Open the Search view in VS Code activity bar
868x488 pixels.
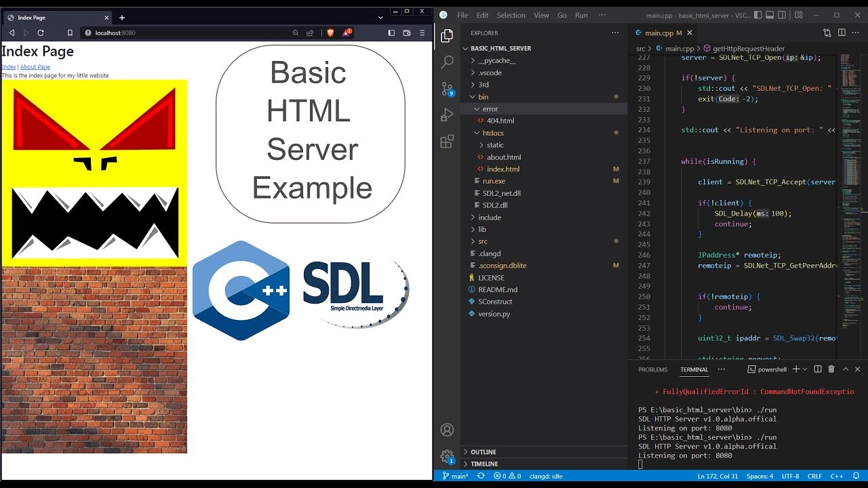point(447,62)
